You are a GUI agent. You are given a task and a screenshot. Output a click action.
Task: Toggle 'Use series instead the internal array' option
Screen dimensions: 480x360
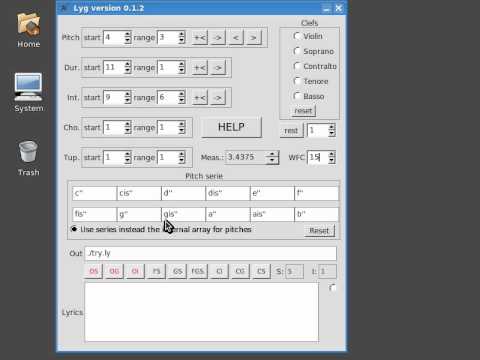pos(74,229)
